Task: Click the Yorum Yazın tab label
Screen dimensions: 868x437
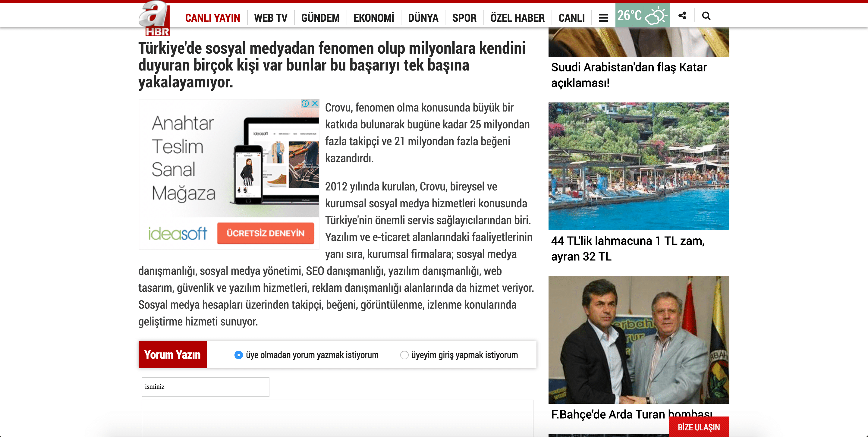Action: [172, 354]
